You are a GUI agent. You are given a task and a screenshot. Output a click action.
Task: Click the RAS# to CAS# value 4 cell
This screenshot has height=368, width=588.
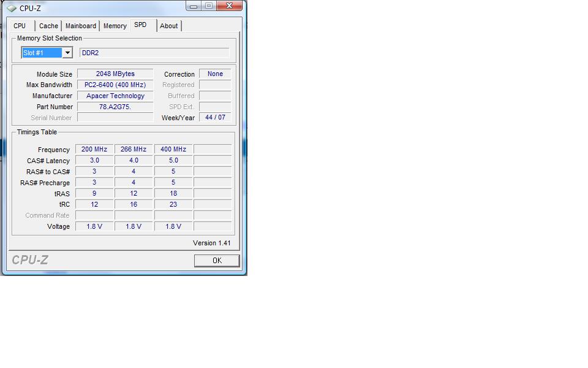click(134, 171)
